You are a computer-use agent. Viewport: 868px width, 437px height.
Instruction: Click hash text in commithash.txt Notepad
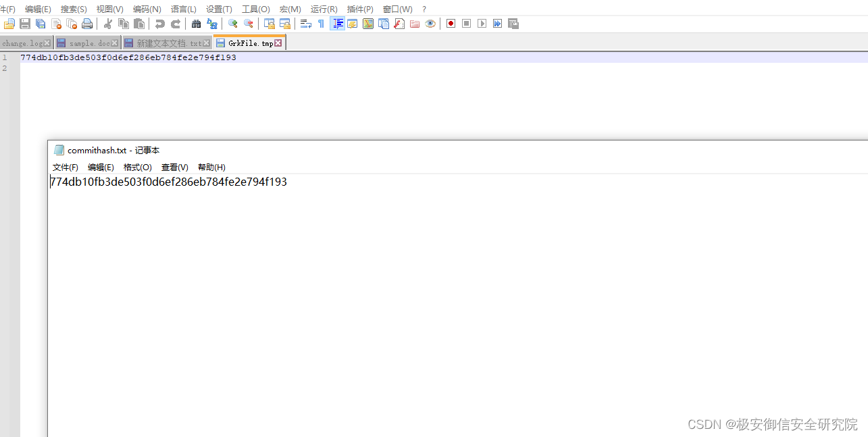169,182
